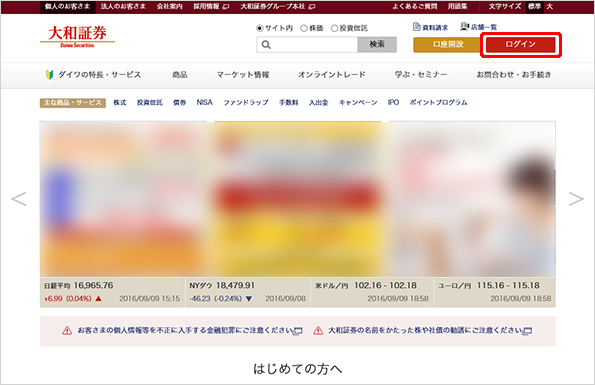The height and width of the screenshot is (385, 595).
Task: Show next banner with right arrow
Action: [x=576, y=199]
